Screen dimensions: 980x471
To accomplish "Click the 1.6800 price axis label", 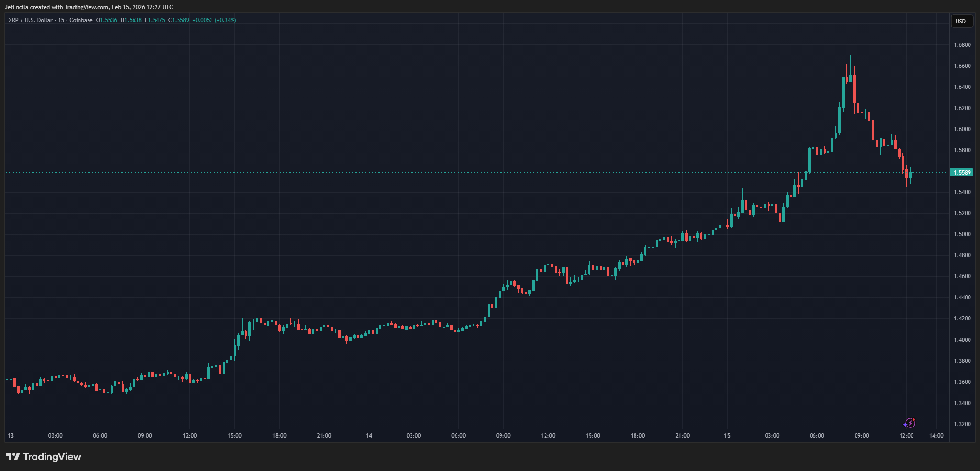I will 962,45.
